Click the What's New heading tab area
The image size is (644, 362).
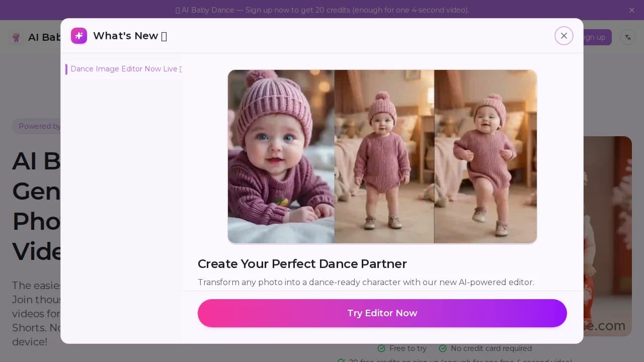tap(130, 36)
